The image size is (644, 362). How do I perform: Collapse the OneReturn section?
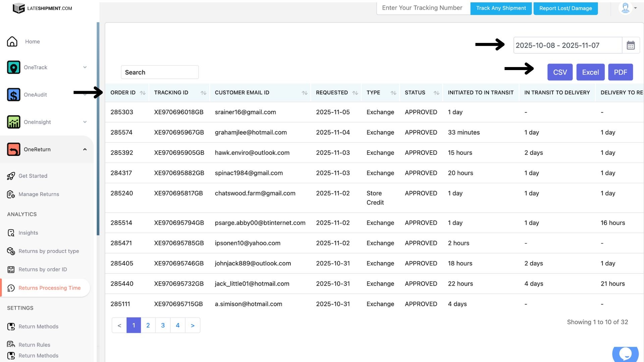point(85,149)
